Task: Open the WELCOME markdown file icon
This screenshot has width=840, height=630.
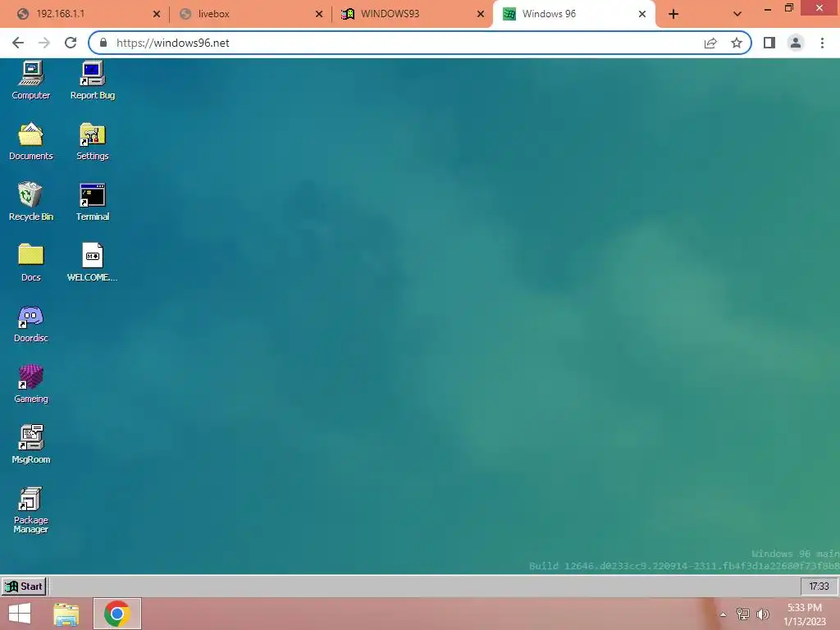Action: tap(92, 262)
